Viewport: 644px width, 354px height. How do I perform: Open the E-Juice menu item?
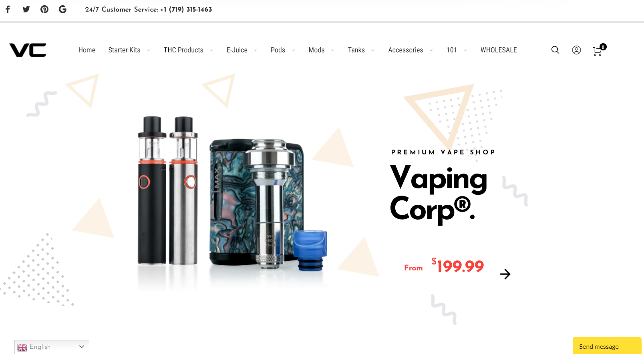pyautogui.click(x=237, y=50)
